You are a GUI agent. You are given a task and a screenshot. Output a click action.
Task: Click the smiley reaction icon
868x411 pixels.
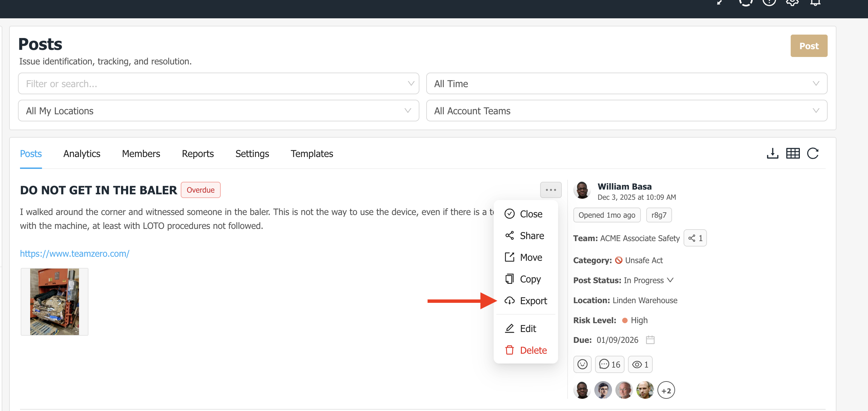pos(582,364)
